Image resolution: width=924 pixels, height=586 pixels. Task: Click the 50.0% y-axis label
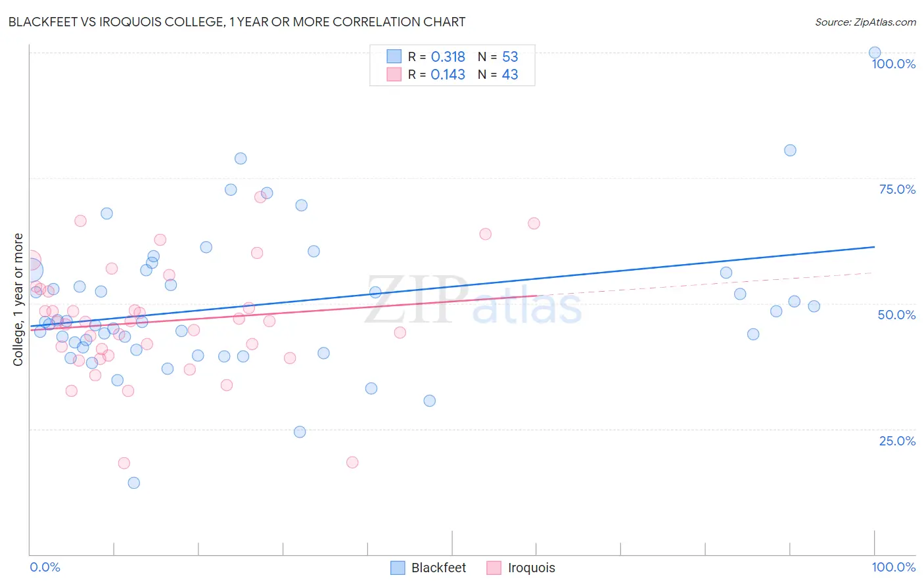click(x=897, y=315)
